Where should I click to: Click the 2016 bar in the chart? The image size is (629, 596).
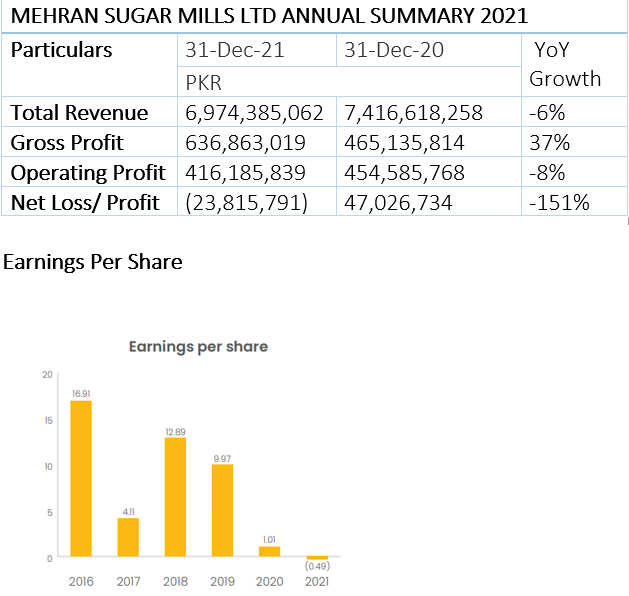[81, 478]
